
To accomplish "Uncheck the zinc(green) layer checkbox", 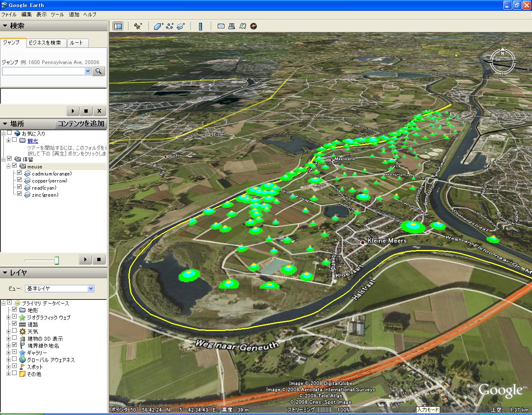I will coord(19,194).
